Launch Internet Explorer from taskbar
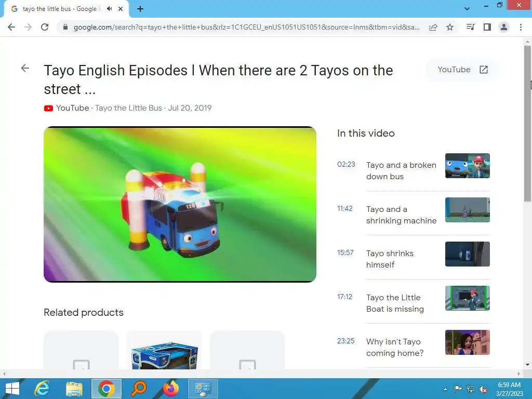The width and height of the screenshot is (532, 399). tap(42, 389)
